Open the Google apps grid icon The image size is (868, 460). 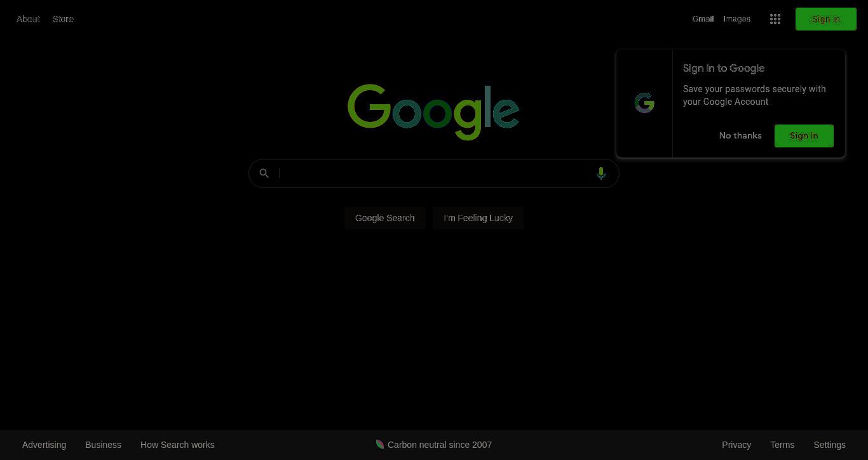775,19
